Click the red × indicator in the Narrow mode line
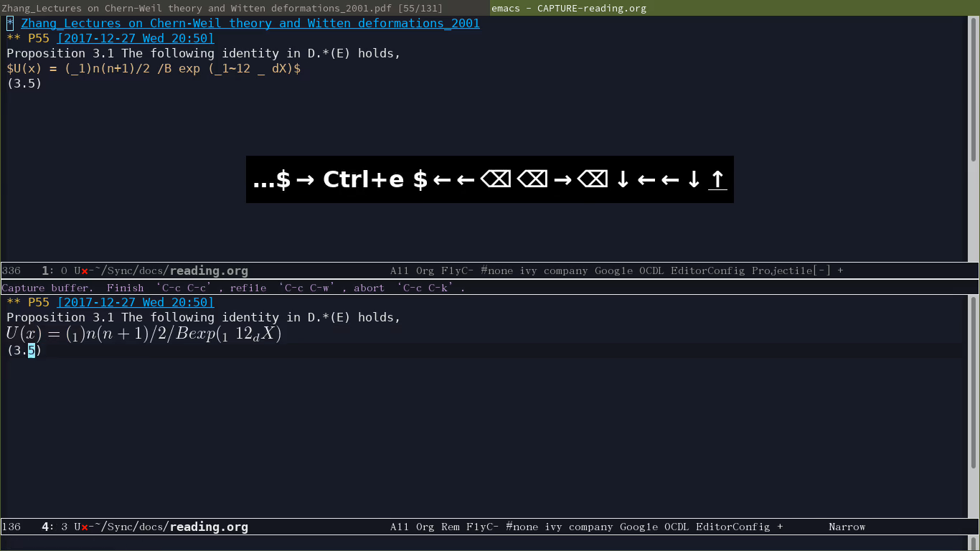This screenshot has width=980, height=551. [x=85, y=527]
